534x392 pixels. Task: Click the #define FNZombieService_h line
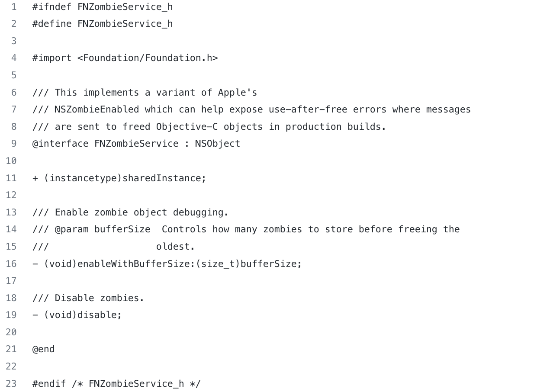(x=103, y=24)
